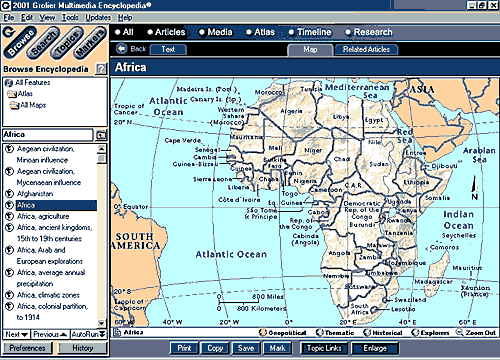Expand the Previous arrow control
Screen dimensions: 500x360
coord(64,334)
